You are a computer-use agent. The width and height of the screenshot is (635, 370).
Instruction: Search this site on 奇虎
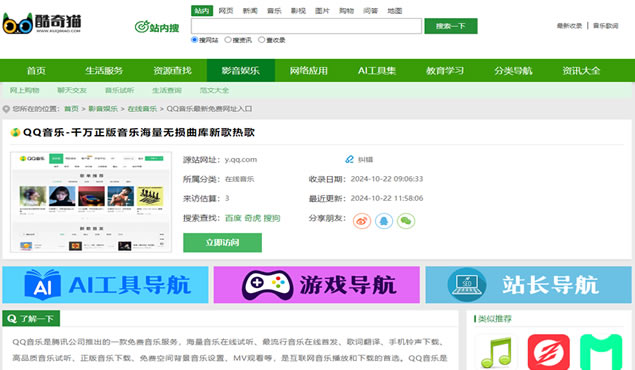tap(252, 218)
